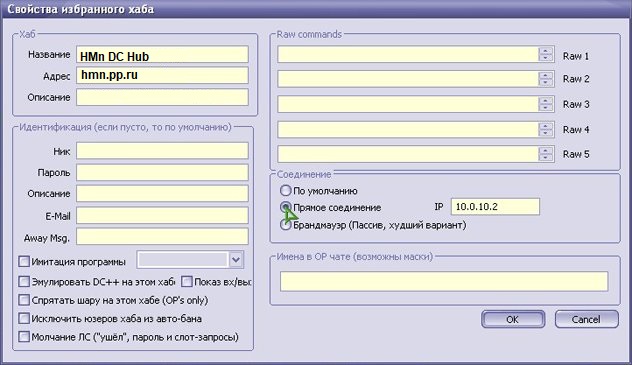Click the E-Mail input field
632x365 pixels.
[x=162, y=216]
